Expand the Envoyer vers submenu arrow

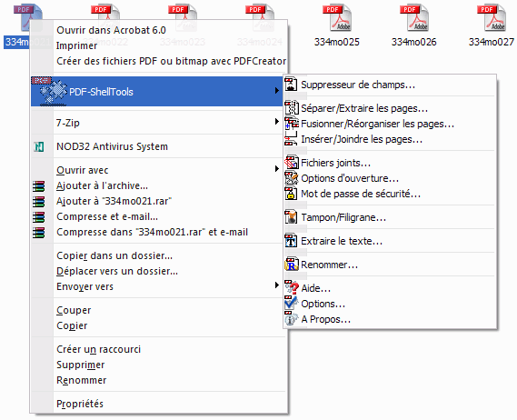point(277,285)
